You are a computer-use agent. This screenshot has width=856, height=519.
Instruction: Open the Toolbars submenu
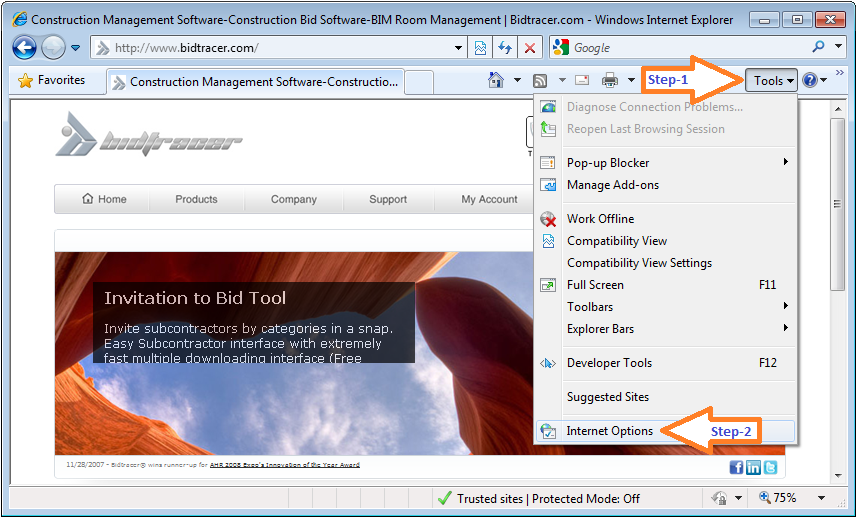pyautogui.click(x=665, y=307)
